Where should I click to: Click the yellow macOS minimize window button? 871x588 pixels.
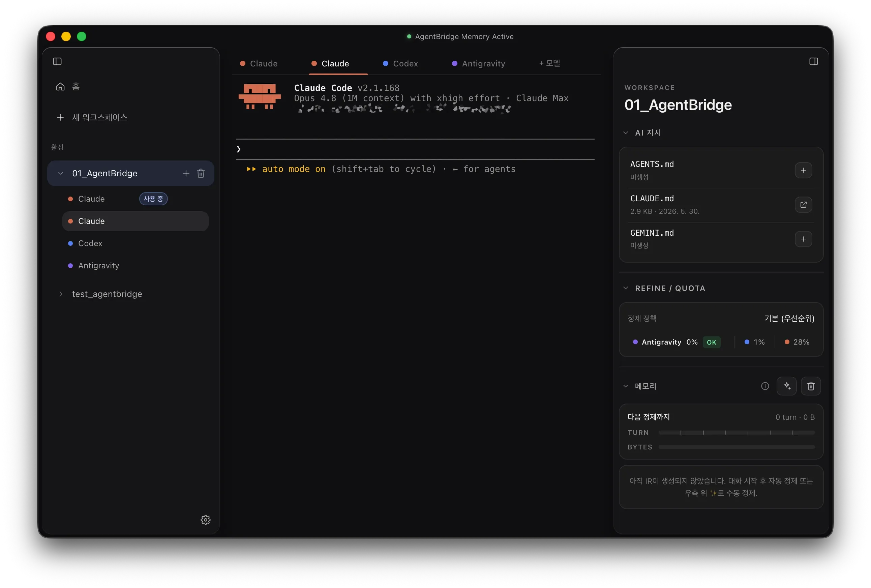[66, 36]
